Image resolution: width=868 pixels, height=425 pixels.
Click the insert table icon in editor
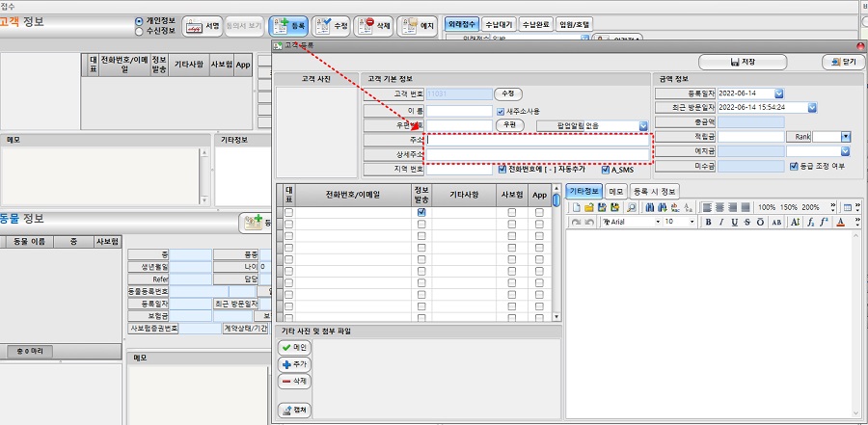[847, 207]
